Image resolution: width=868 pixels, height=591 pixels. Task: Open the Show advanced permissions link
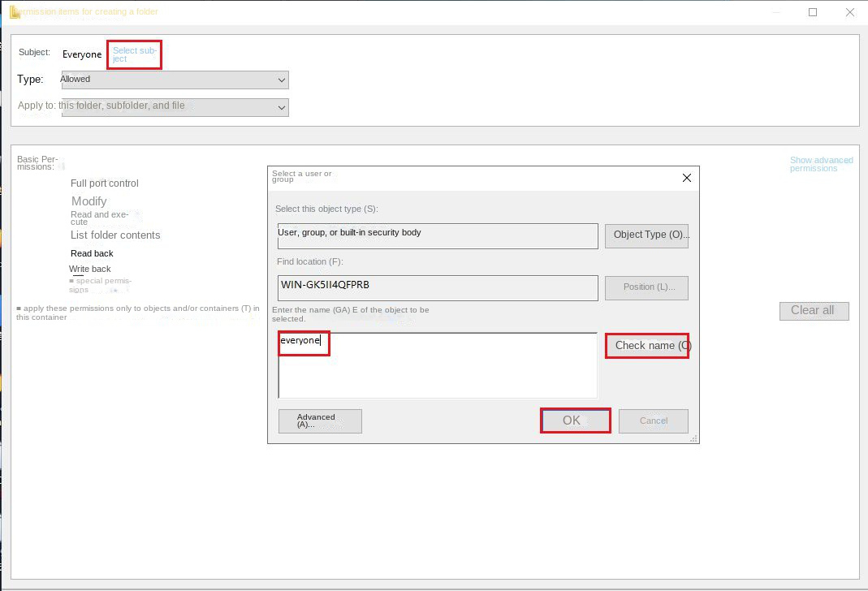[821, 164]
